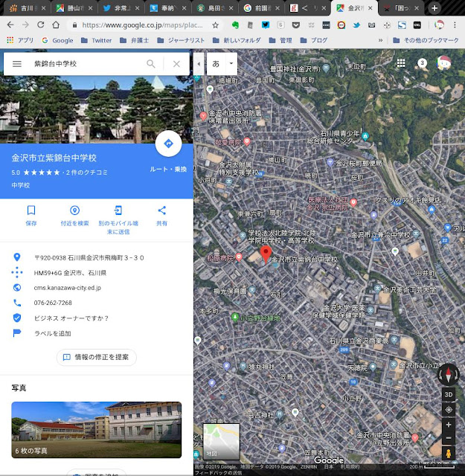Click the search nearby icon
465x476 pixels.
tap(74, 210)
